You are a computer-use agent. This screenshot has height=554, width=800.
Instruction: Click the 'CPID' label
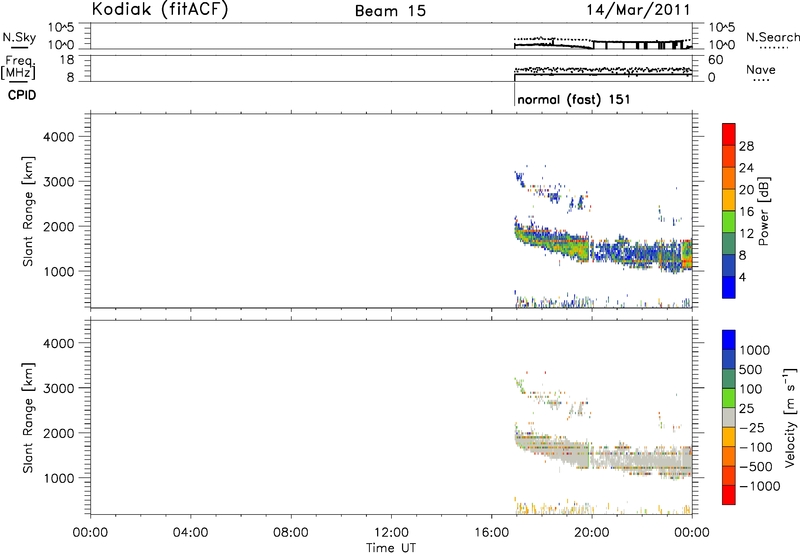pyautogui.click(x=22, y=95)
